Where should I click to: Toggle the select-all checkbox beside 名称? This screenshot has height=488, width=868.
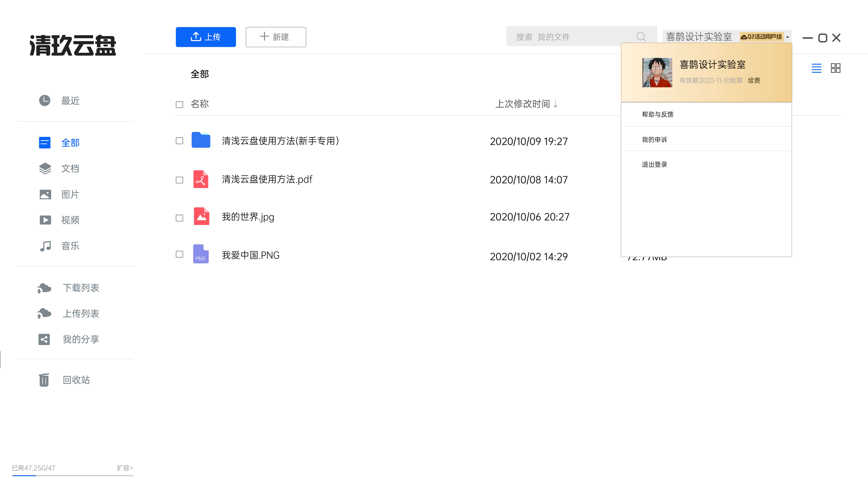[x=180, y=105]
